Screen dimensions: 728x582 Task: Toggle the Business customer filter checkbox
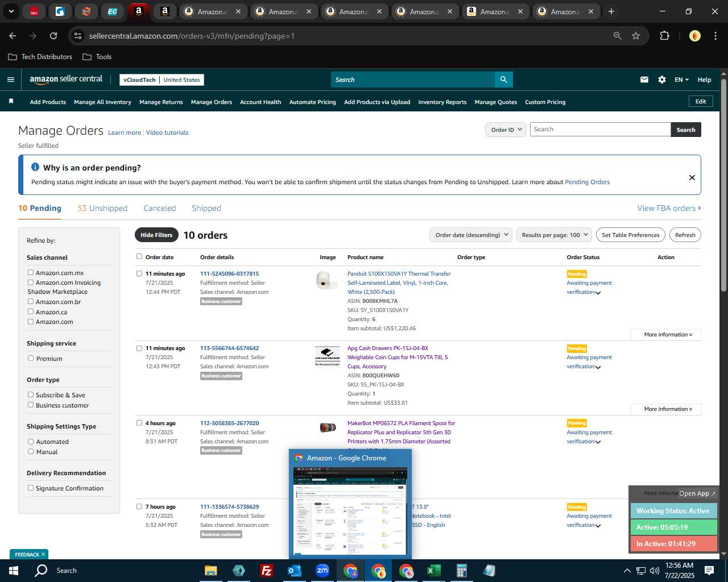(x=31, y=405)
